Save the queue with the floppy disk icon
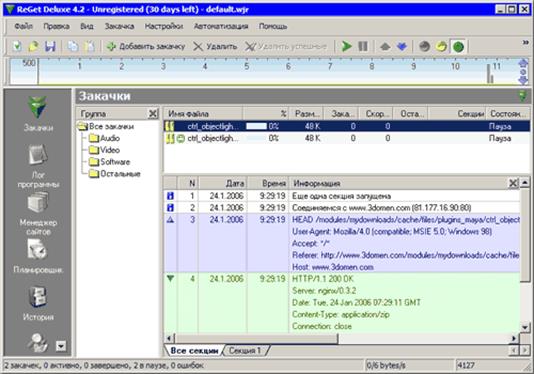The image size is (534, 374). pos(50,46)
